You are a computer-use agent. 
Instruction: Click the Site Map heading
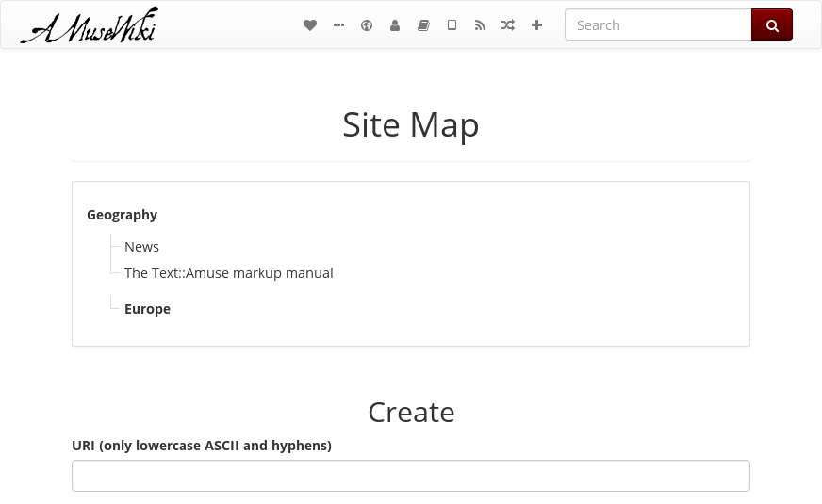(411, 124)
